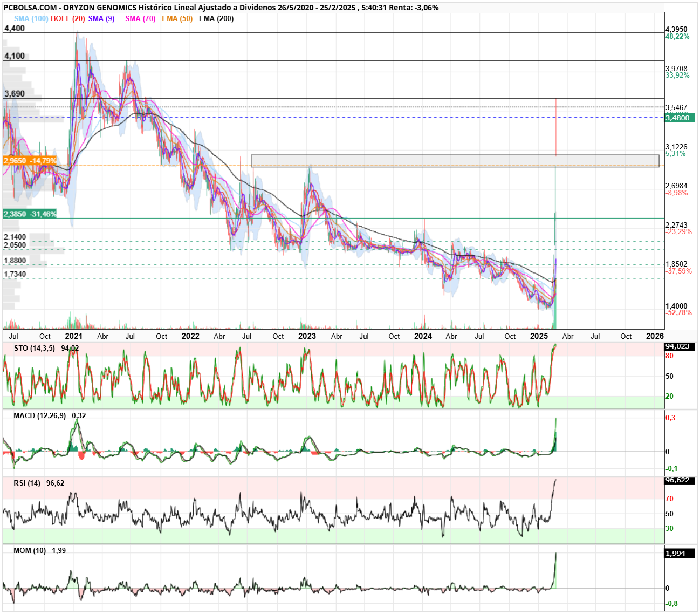Viewport: 700px width, 614px height.
Task: Select the 1,994 momentum value tag
Action: coord(680,553)
